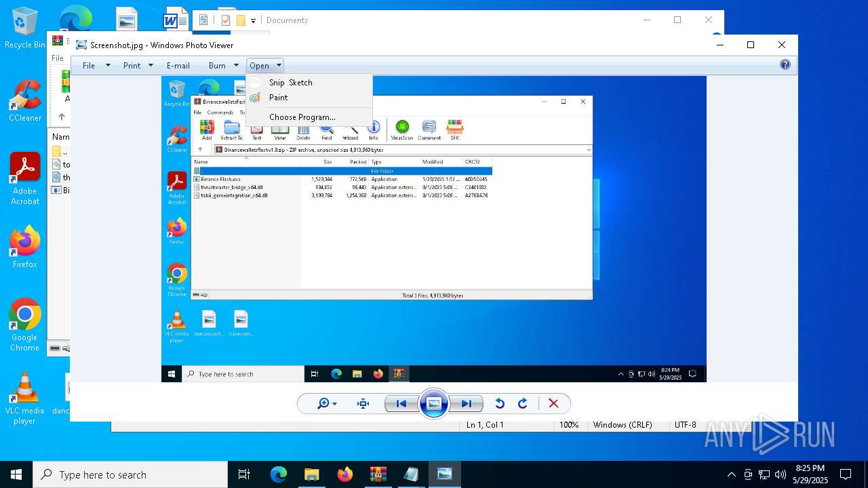Open Firefox desktop shortcut
Image resolution: width=868 pixels, height=488 pixels.
point(25,247)
